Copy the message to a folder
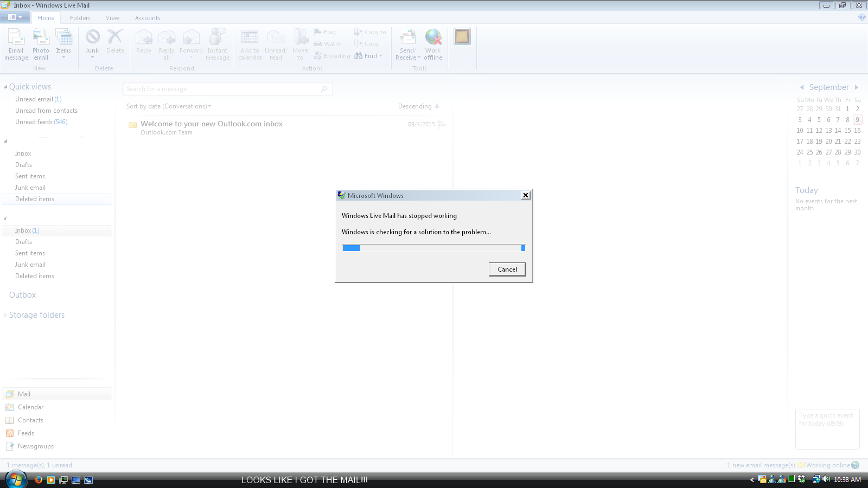The image size is (868, 488). click(370, 32)
